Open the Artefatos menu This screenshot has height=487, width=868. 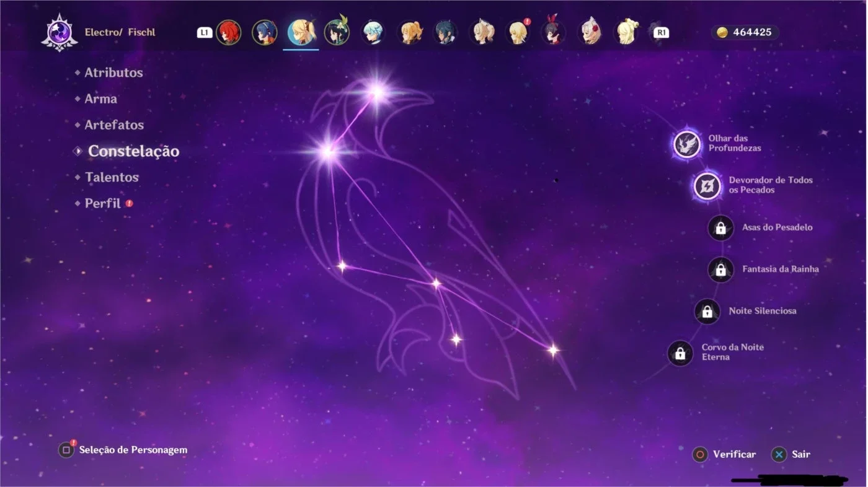[x=115, y=125]
